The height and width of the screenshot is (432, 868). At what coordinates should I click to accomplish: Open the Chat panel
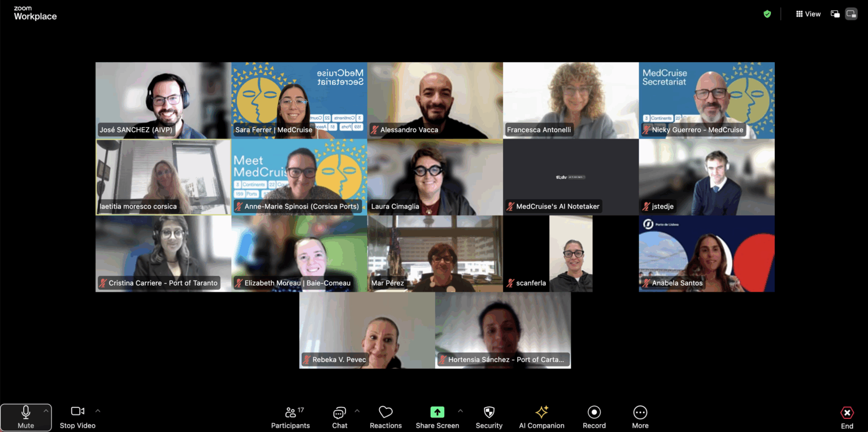pos(340,417)
